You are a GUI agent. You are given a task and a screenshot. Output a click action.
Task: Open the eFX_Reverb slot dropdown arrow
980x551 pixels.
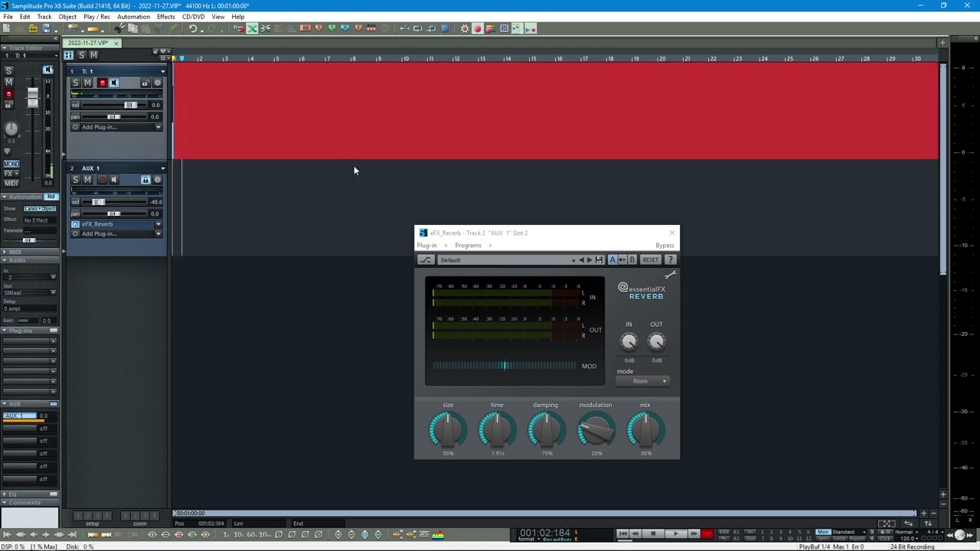pos(158,224)
